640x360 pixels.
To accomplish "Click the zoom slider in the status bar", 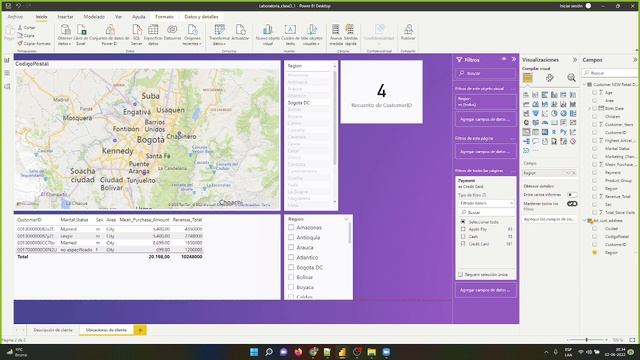I will click(587, 340).
